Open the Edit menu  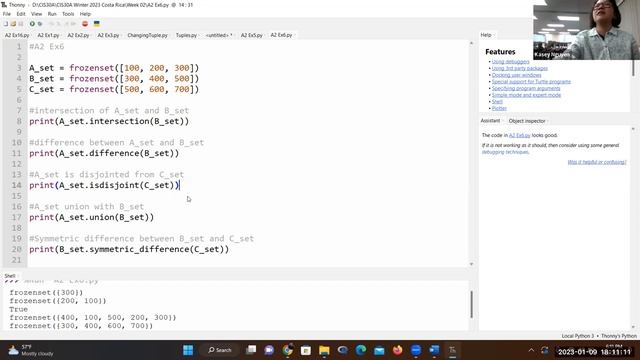(x=21, y=14)
